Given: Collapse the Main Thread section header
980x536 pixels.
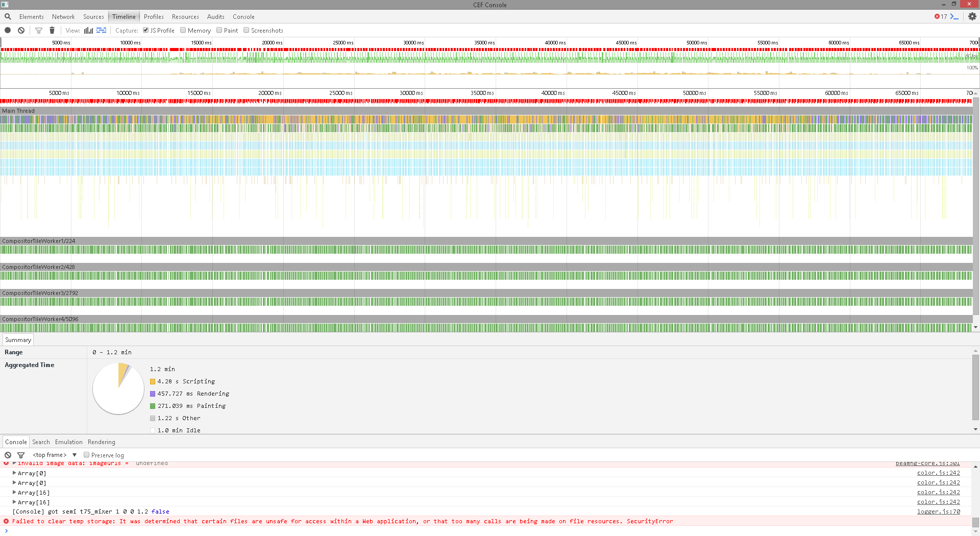Looking at the screenshot, I should (x=486, y=111).
